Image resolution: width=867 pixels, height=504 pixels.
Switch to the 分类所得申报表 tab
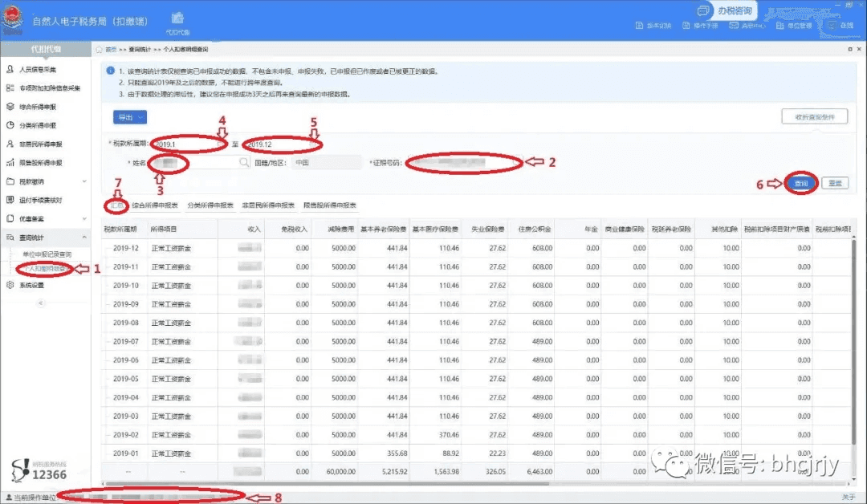[x=210, y=205]
